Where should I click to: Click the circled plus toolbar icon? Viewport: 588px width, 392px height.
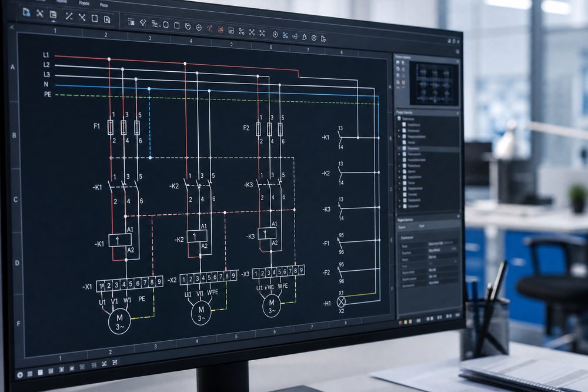[275, 35]
